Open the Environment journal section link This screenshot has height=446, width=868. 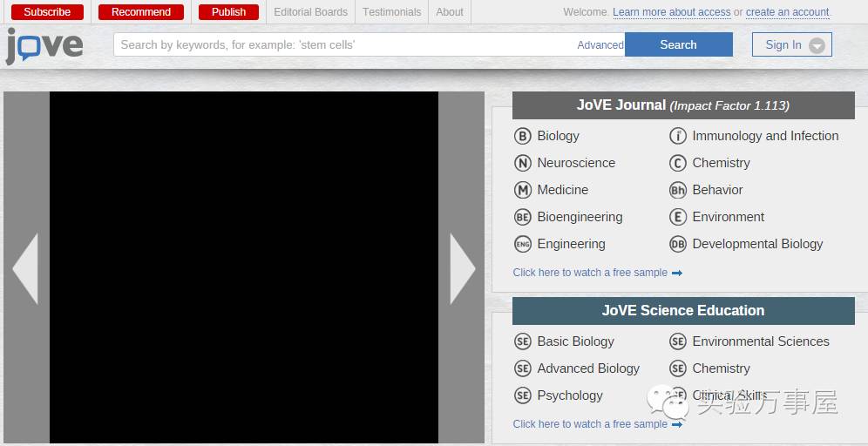pos(729,217)
